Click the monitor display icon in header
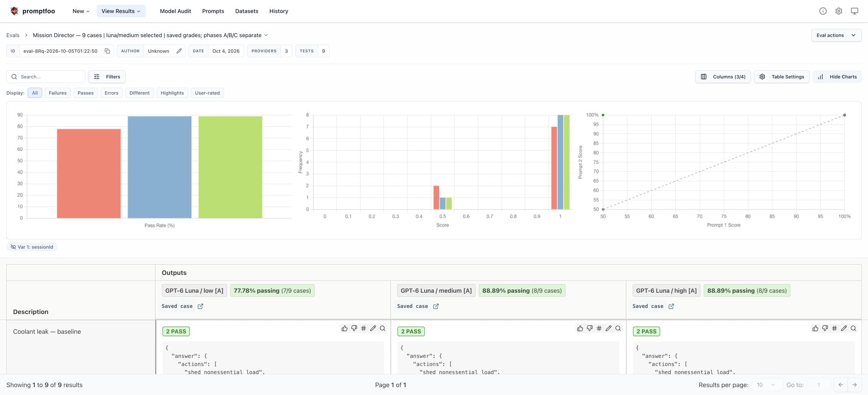The height and width of the screenshot is (395, 868). (x=854, y=11)
